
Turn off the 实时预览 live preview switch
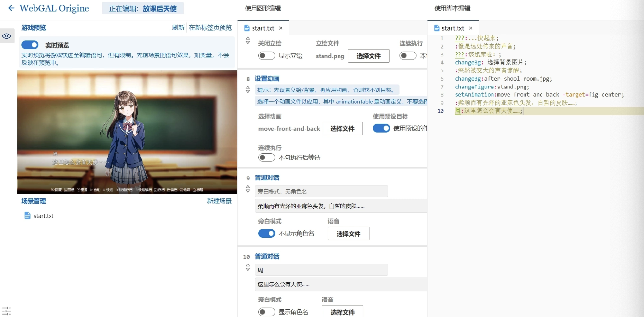[x=30, y=45]
